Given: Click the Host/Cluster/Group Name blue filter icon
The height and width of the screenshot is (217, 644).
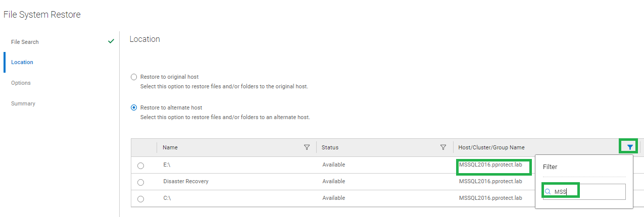Looking at the screenshot, I should (x=629, y=147).
